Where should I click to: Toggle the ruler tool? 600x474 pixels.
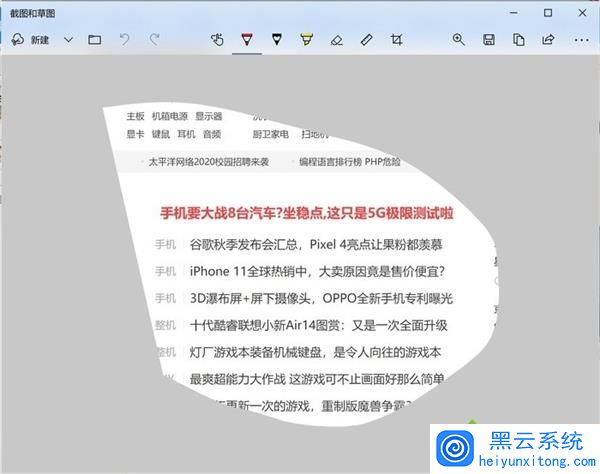pyautogui.click(x=367, y=40)
